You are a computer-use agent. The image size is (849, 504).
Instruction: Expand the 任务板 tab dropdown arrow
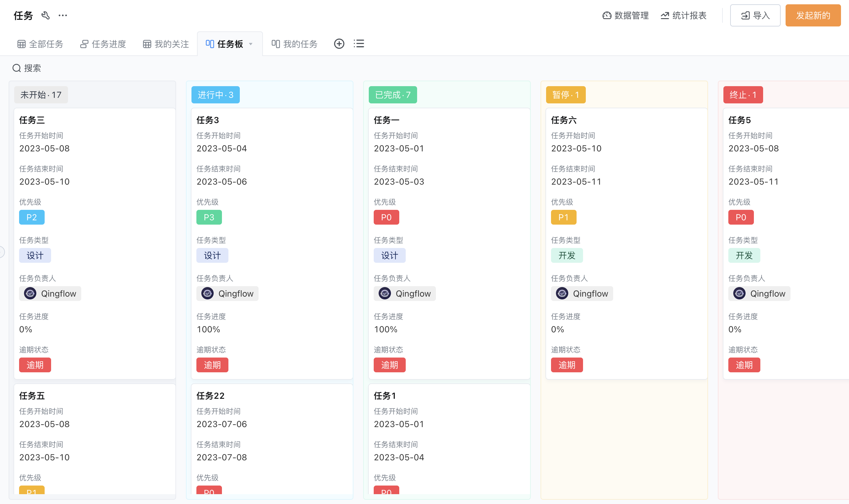[x=251, y=44]
